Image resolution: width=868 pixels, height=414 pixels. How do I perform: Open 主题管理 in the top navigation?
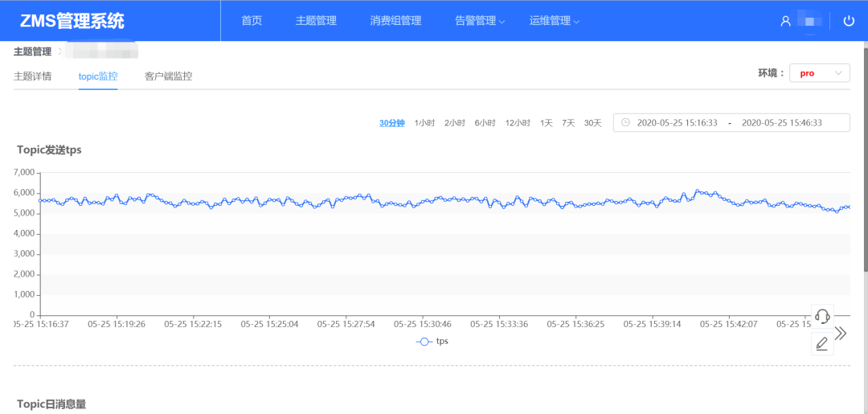coord(316,21)
